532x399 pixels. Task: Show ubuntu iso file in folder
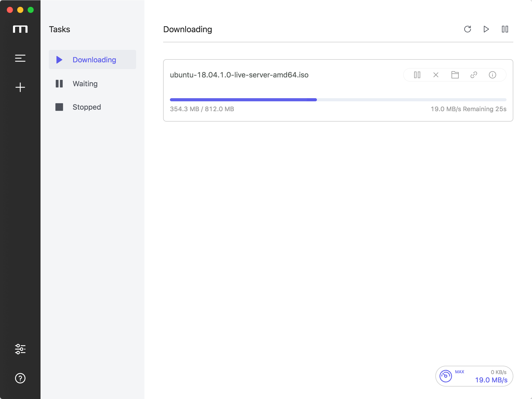click(455, 75)
